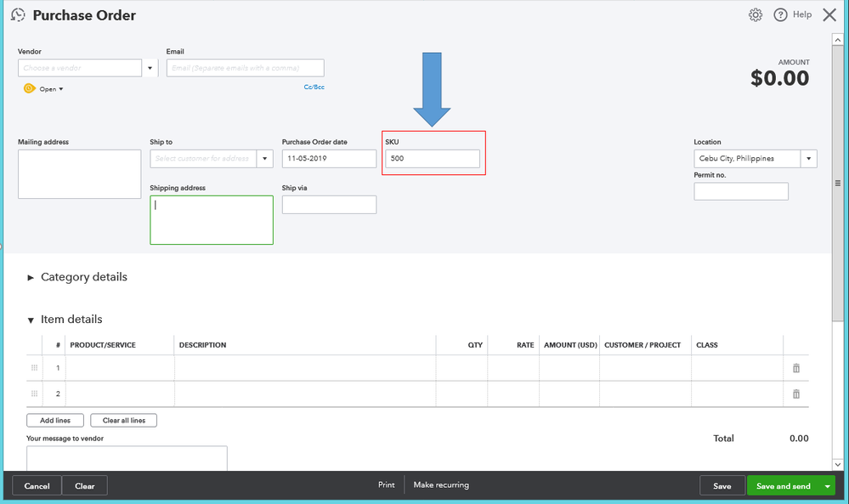Click the Rate cell in row 1
The width and height of the screenshot is (849, 504).
[513, 368]
